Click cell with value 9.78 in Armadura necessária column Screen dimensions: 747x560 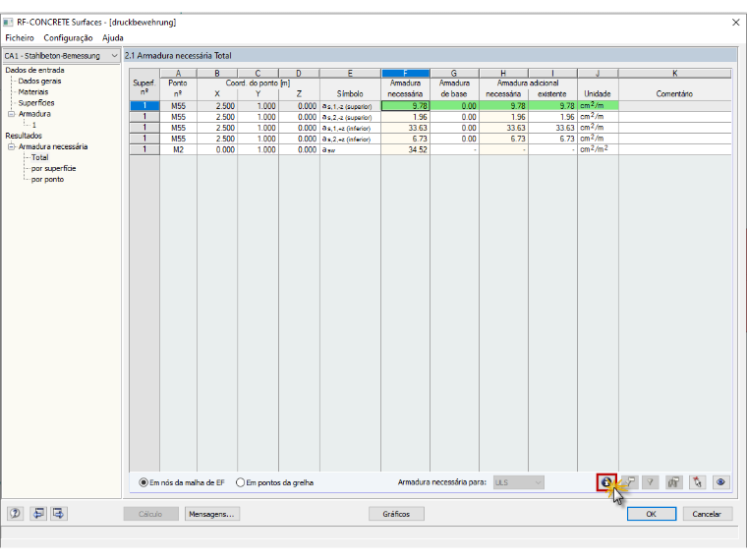click(405, 106)
